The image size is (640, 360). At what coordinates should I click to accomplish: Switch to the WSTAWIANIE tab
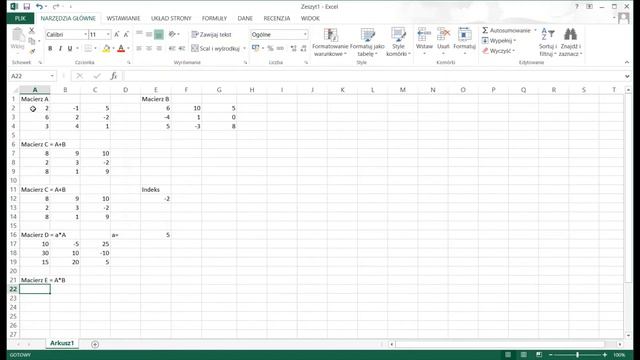[x=123, y=18]
